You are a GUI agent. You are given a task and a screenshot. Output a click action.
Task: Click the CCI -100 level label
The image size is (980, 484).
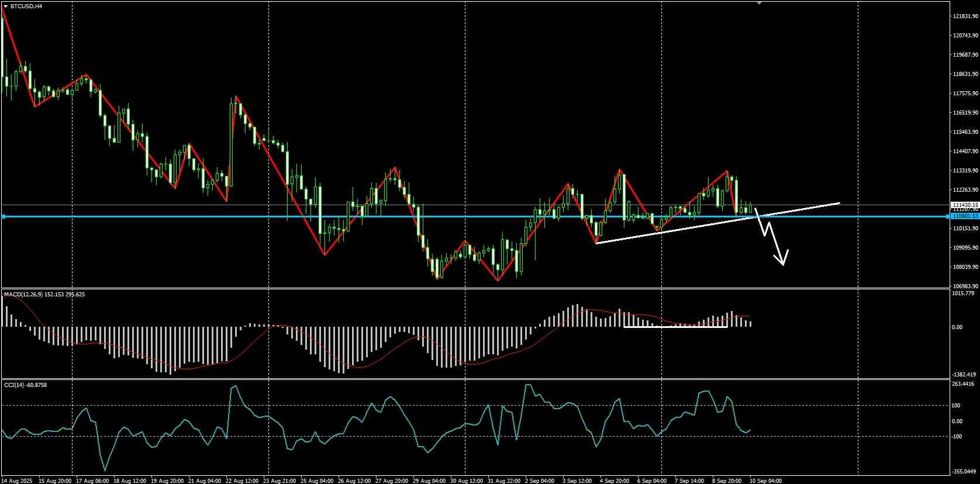click(957, 437)
